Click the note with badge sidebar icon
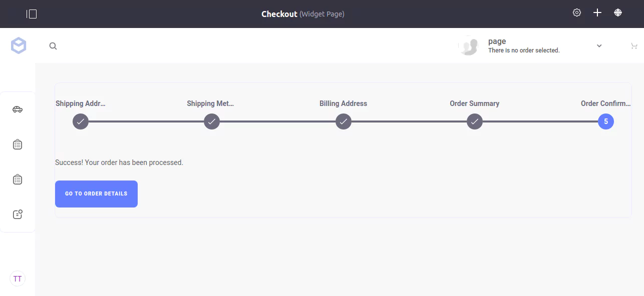This screenshot has width=644, height=296. tap(18, 214)
